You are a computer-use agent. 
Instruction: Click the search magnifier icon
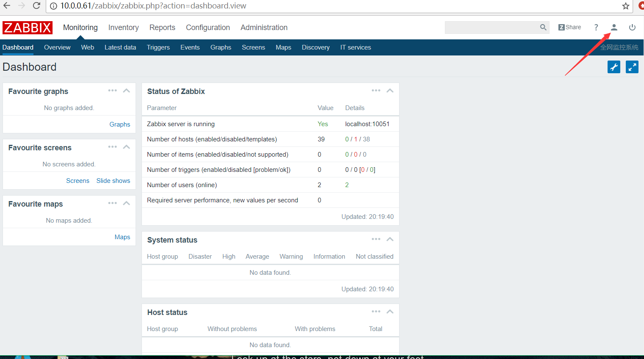(543, 28)
